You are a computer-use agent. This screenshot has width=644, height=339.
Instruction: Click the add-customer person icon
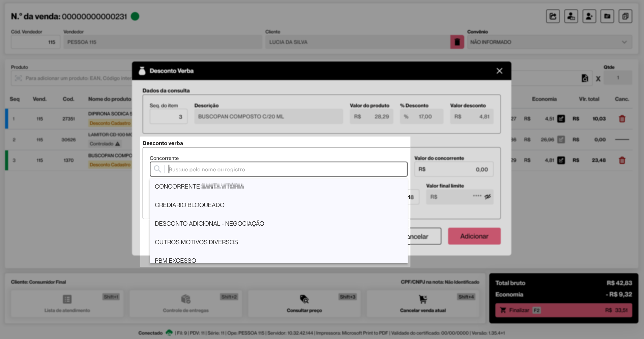(589, 16)
